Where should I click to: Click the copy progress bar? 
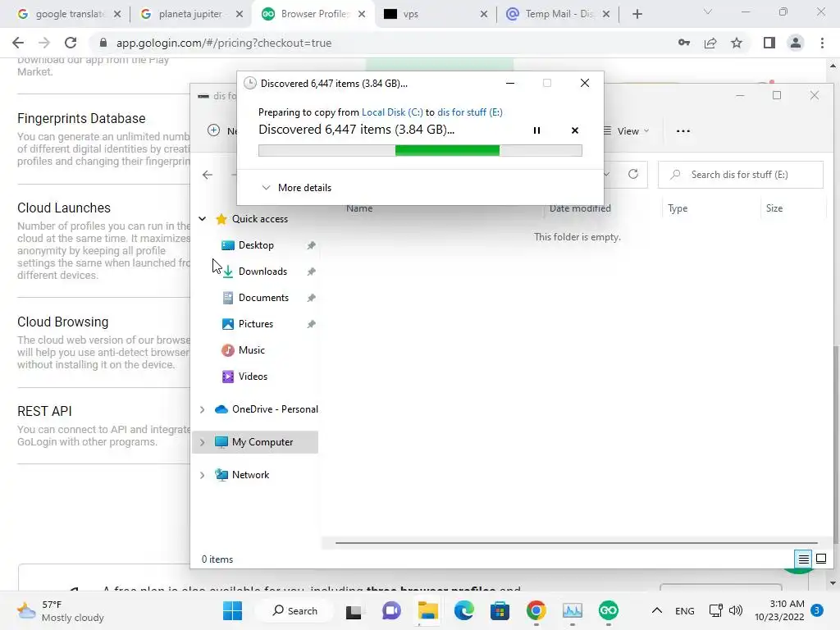pyautogui.click(x=420, y=151)
